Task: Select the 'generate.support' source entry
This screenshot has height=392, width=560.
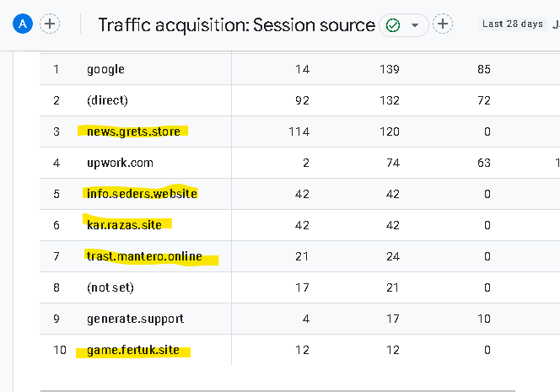Action: point(135,319)
